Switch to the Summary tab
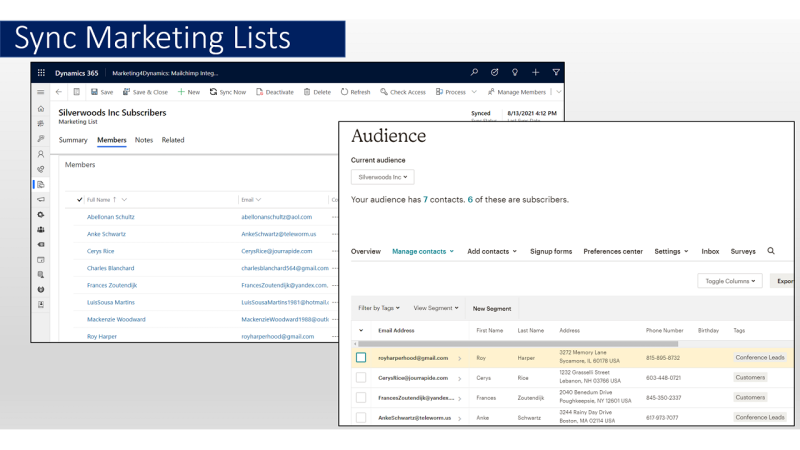This screenshot has width=800, height=450. pos(73,140)
